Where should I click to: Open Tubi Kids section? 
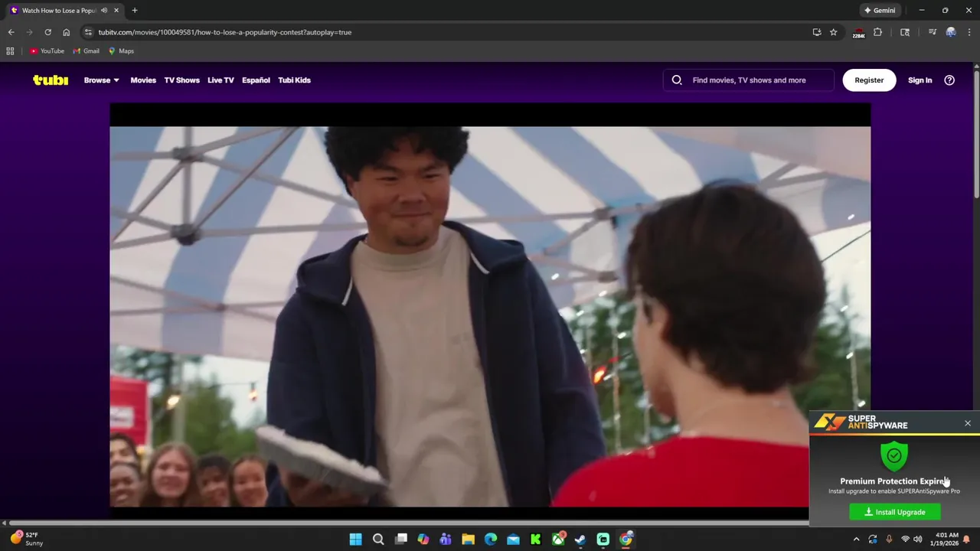294,80
